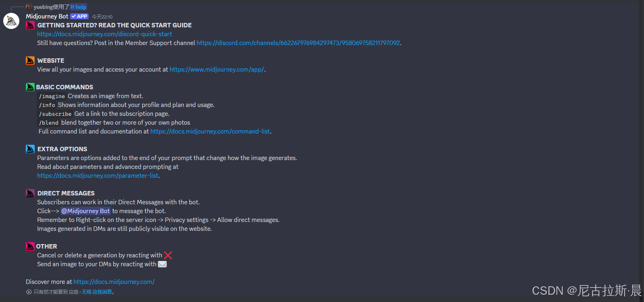
Task: Open the command-list documentation link
Action: 210,131
